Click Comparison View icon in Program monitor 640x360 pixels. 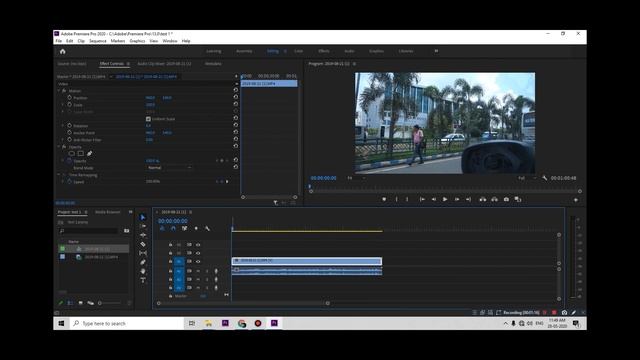click(518, 199)
